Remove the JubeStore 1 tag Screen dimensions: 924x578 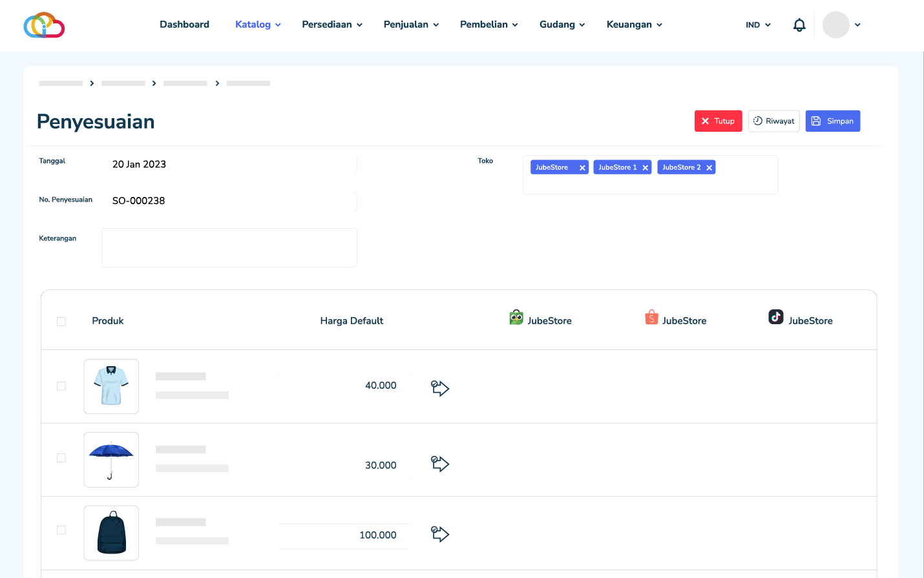pyautogui.click(x=645, y=168)
